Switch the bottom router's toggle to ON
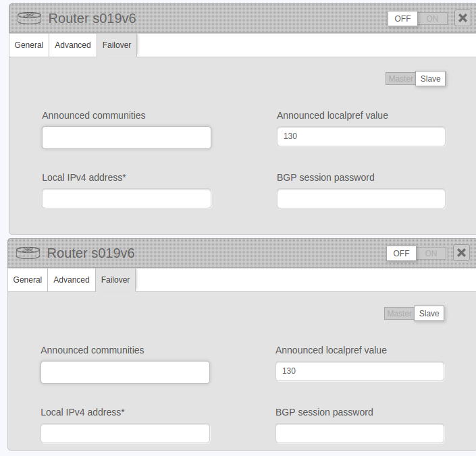Image resolution: width=476 pixels, height=456 pixels. 431,253
